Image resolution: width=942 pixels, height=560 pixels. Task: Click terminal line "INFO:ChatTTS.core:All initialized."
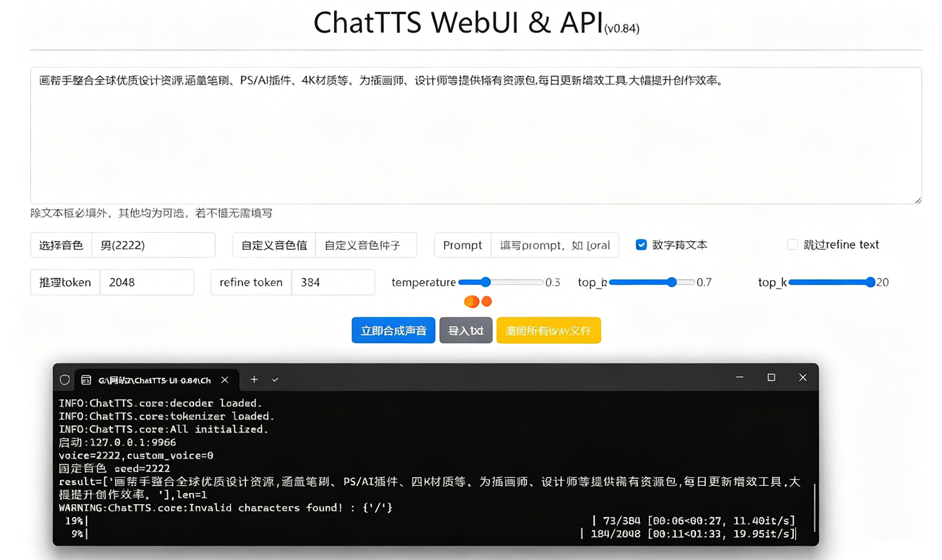(x=163, y=429)
